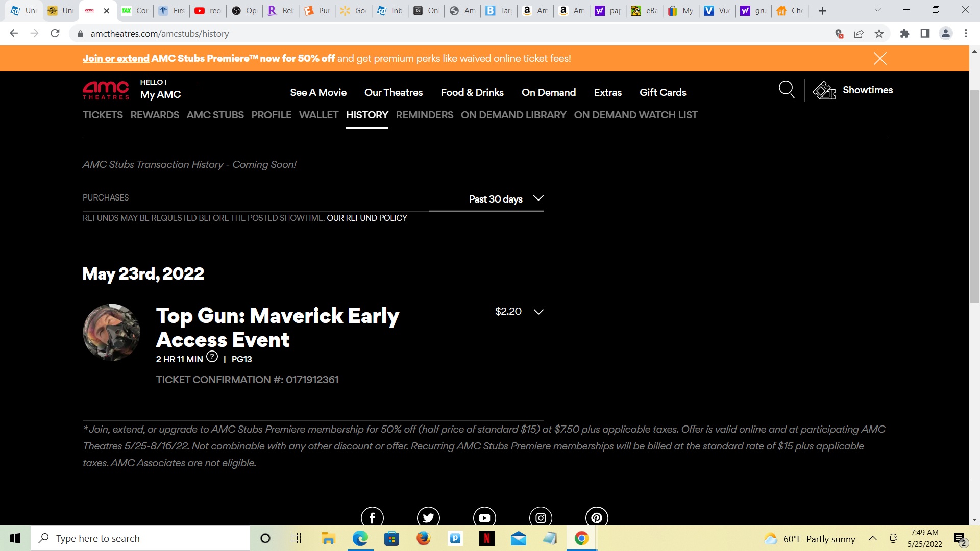
Task: Click the Top Gun movie thumbnail
Action: 111,332
